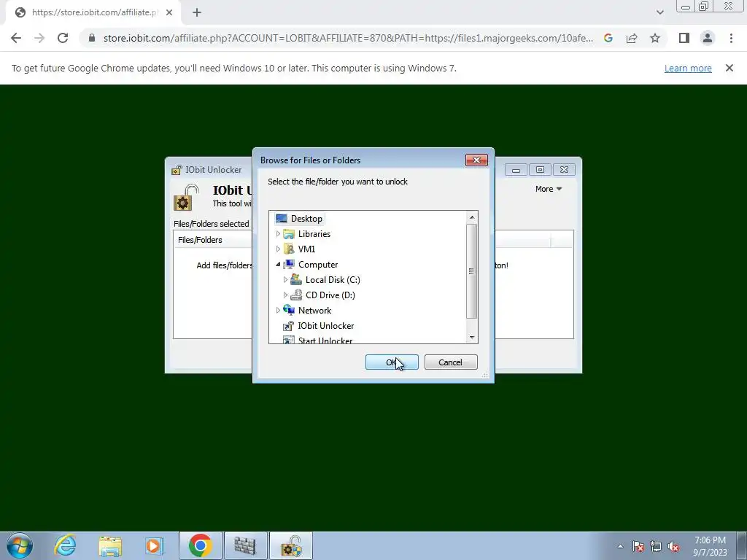
Task: Select the Network label in tree
Action: pyautogui.click(x=314, y=310)
